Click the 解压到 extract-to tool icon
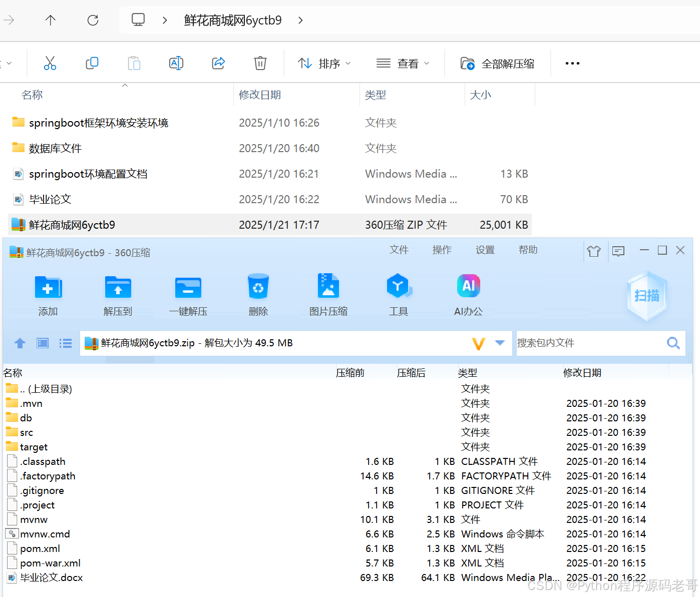700x597 pixels. pos(118,295)
